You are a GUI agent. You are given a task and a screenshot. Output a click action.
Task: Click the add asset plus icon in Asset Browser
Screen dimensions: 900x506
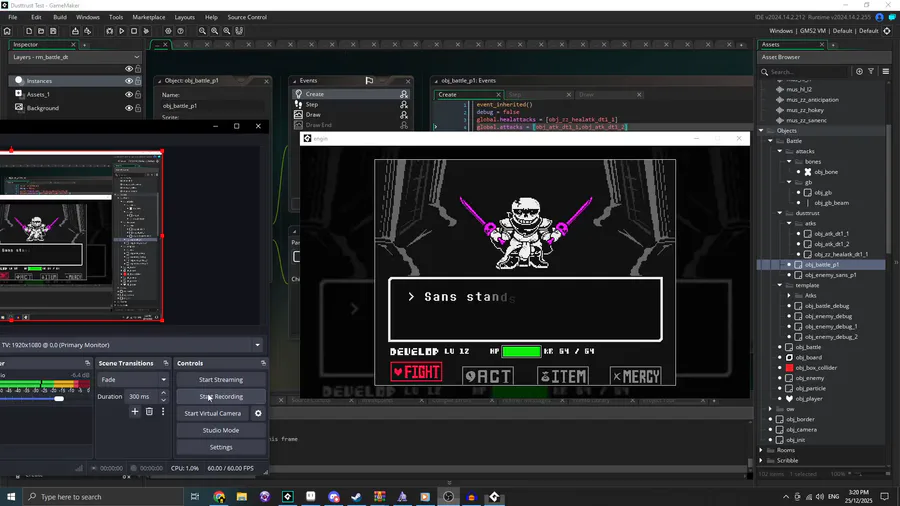(859, 71)
